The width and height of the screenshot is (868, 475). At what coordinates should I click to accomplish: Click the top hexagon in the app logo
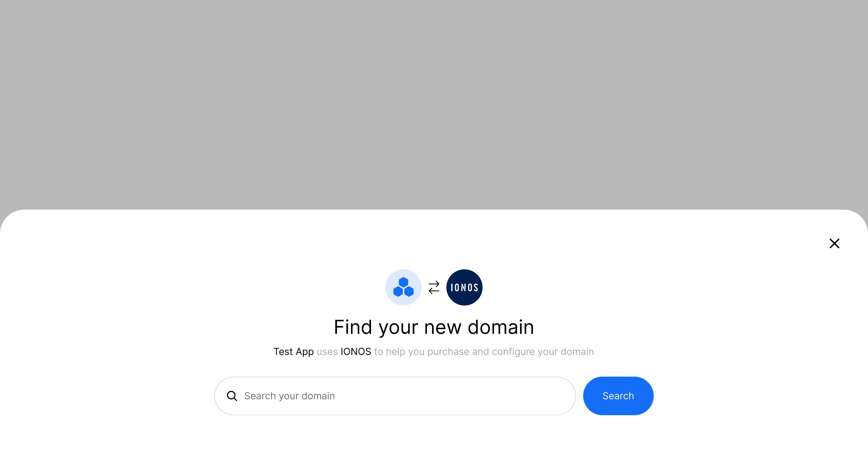click(403, 282)
